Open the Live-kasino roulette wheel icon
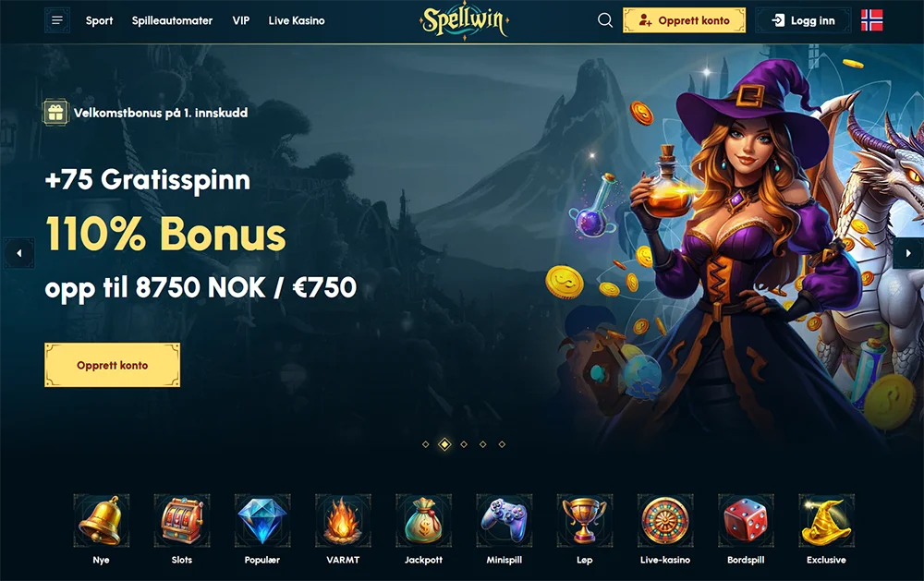 [665, 521]
